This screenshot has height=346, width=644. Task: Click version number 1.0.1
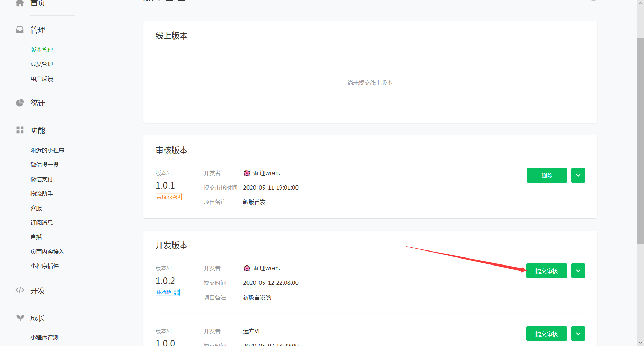[165, 185]
